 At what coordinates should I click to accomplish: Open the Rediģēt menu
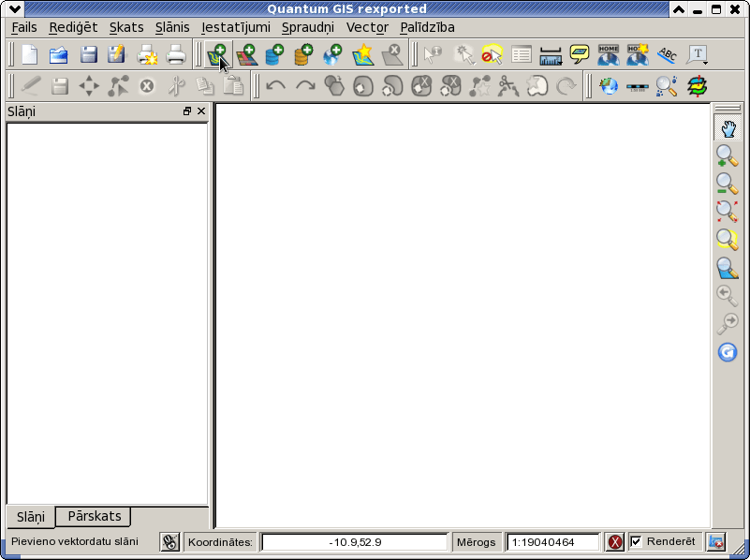[73, 28]
